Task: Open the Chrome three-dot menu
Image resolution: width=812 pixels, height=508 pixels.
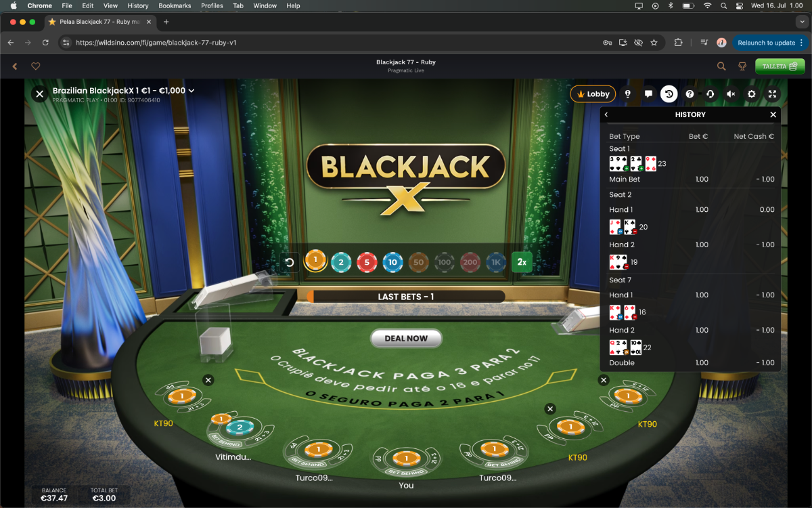Action: coord(803,42)
